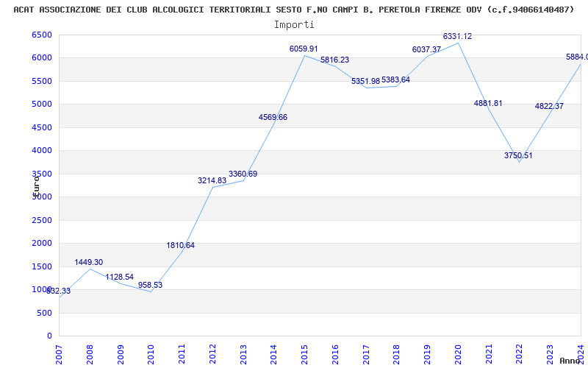
Task: Select the data label 4881.81
Action: [x=488, y=103]
